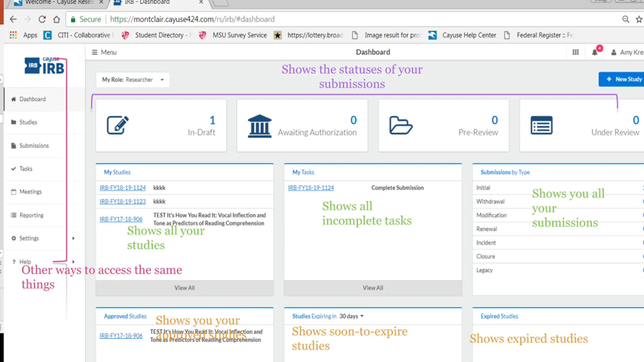Click Awaiting Authorization label

317,132
